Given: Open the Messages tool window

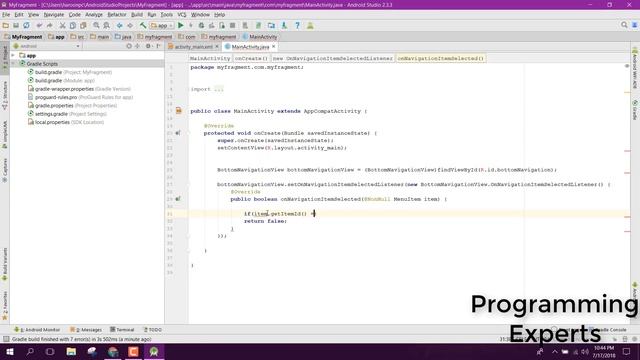Looking at the screenshot, I should coord(86,330).
